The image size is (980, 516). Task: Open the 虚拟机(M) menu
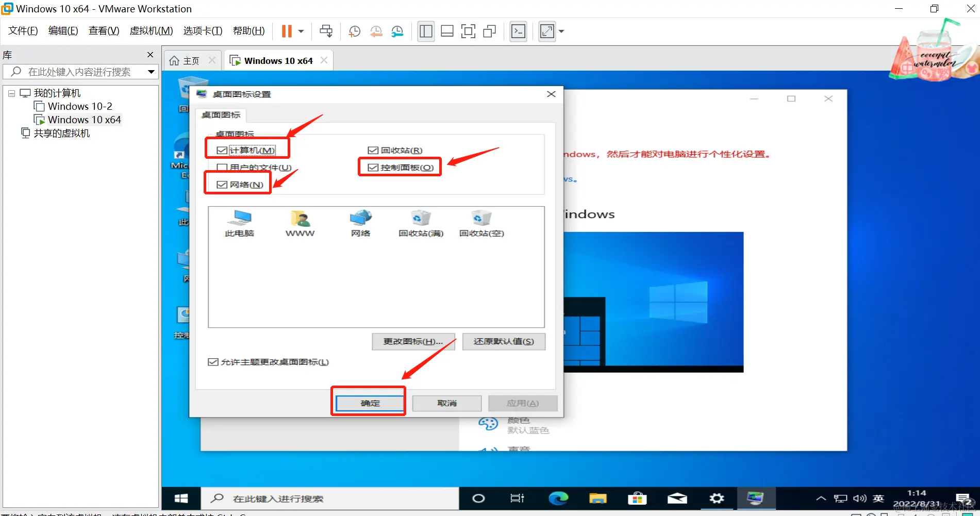pos(151,31)
